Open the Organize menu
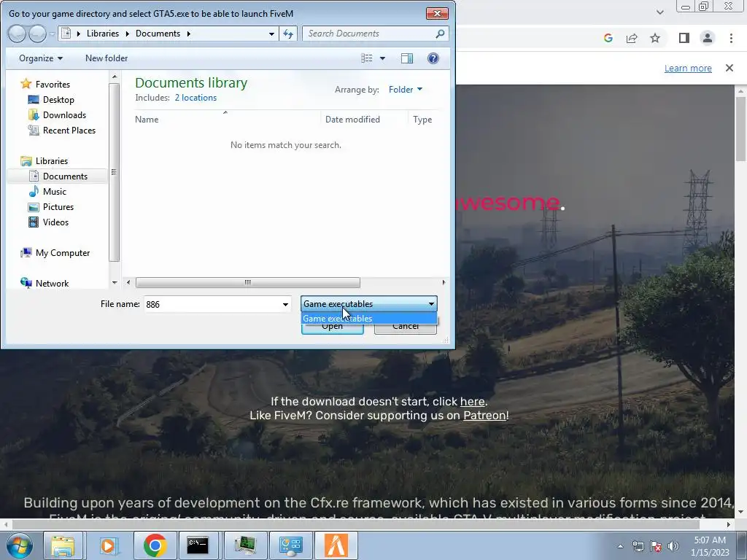 pyautogui.click(x=41, y=58)
